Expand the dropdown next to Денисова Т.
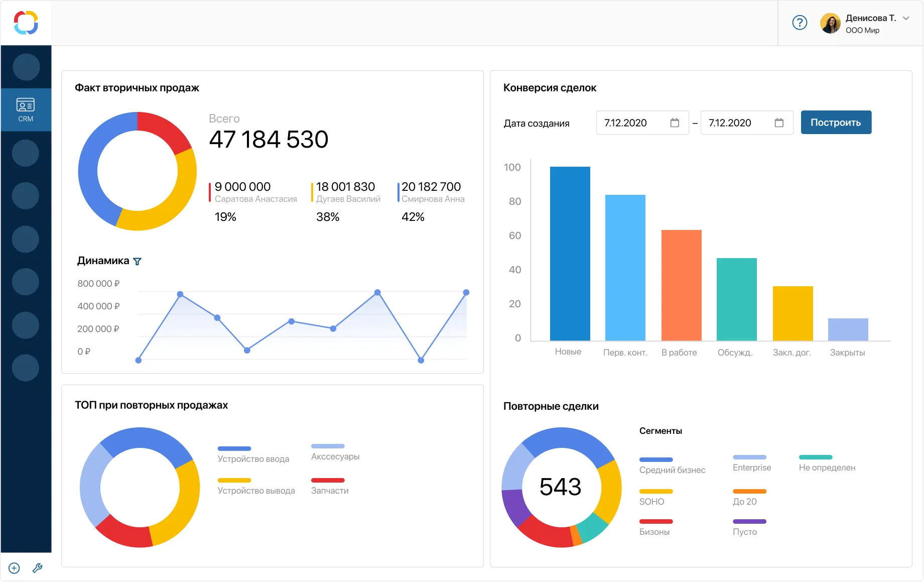 (x=906, y=18)
